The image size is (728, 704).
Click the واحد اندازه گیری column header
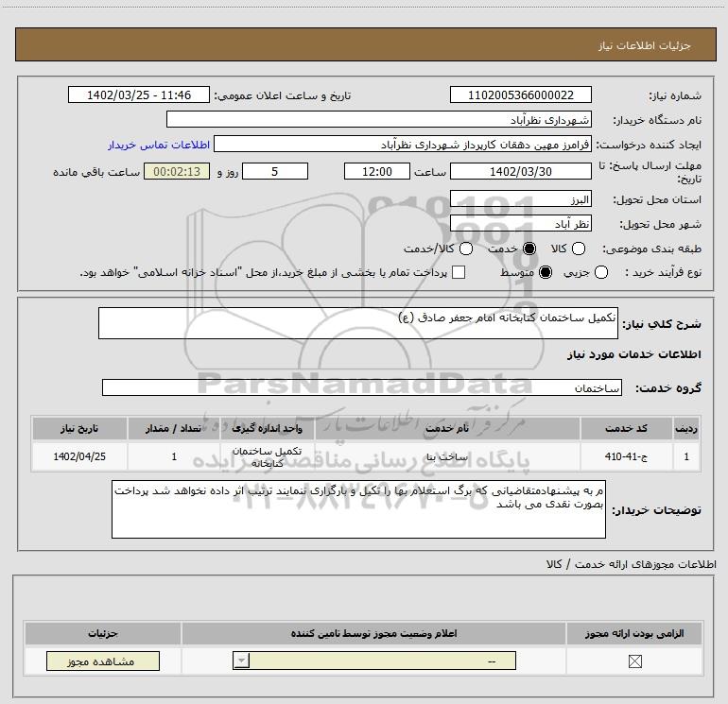tap(267, 428)
